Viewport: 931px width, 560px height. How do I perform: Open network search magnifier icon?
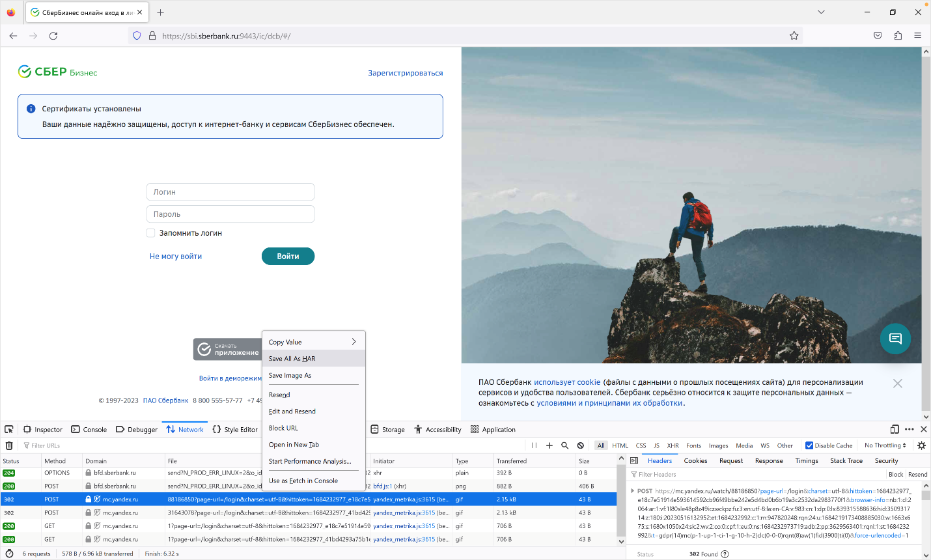(x=565, y=445)
